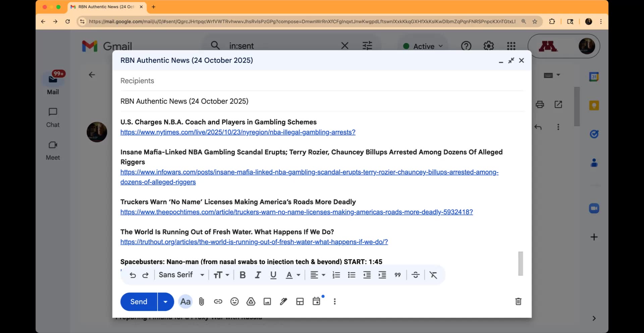The width and height of the screenshot is (644, 333).
Task: Open infowars NBA gambling scandal link
Action: click(309, 177)
